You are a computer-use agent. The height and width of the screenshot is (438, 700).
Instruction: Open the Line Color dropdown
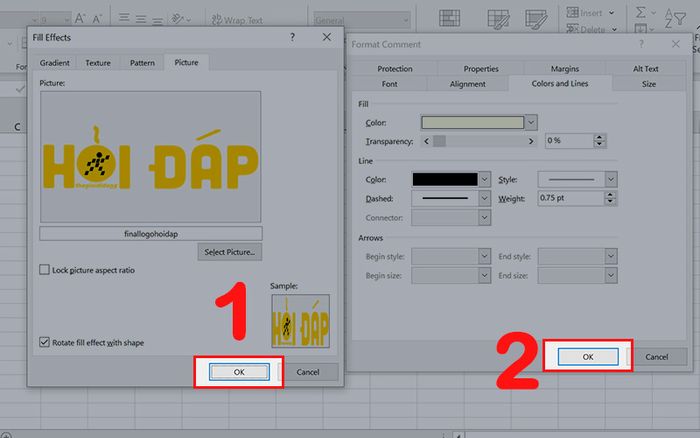click(484, 179)
